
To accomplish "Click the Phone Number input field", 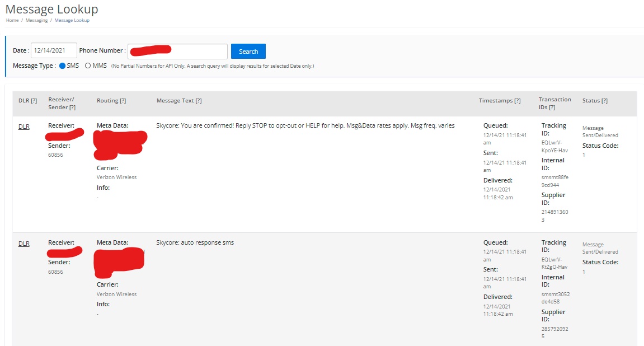I will click(x=179, y=50).
